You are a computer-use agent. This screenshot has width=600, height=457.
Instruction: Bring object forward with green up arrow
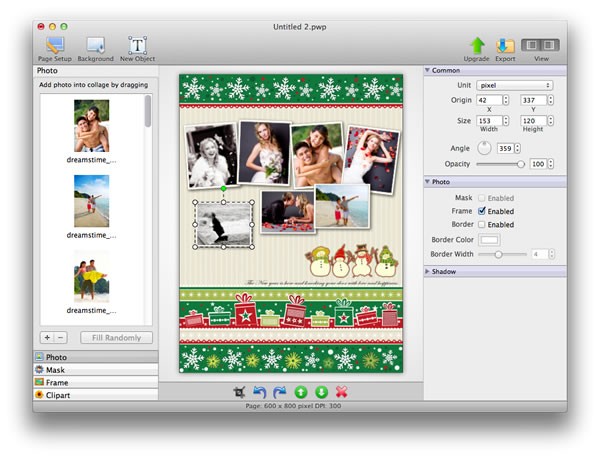[301, 392]
